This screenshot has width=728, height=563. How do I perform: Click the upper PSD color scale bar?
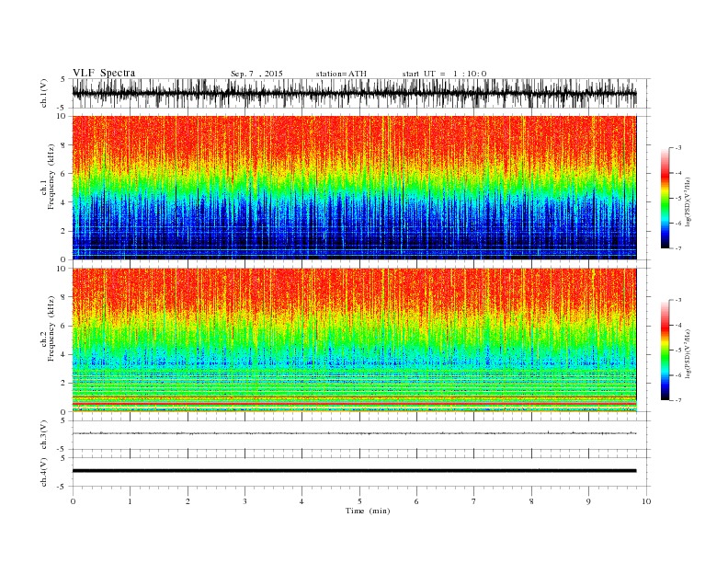(x=665, y=198)
